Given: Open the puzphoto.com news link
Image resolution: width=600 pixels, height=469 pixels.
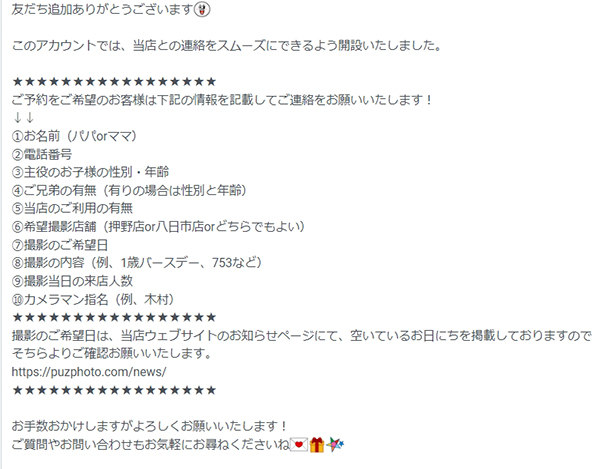Looking at the screenshot, I should (x=89, y=372).
